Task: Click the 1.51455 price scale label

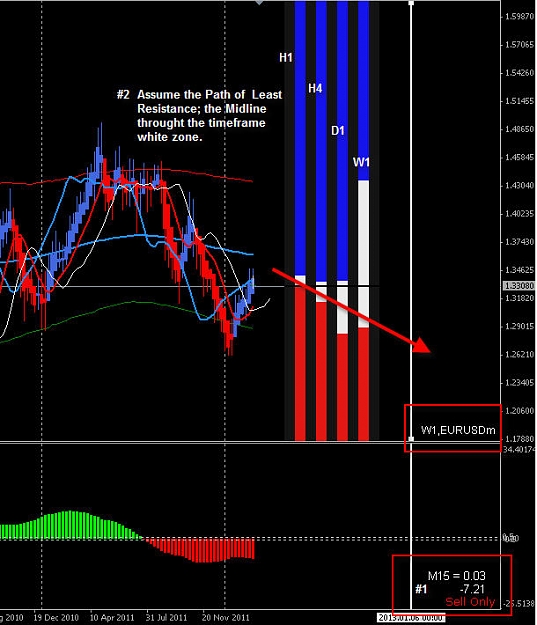Action: (x=519, y=101)
